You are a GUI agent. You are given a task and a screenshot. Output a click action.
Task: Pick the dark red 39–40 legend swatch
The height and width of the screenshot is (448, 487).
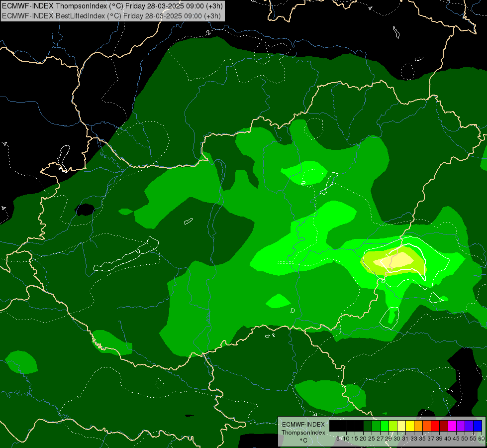pos(444,426)
